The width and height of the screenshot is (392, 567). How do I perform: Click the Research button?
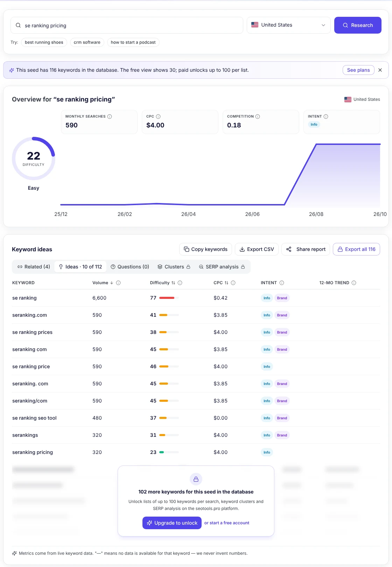click(x=358, y=25)
